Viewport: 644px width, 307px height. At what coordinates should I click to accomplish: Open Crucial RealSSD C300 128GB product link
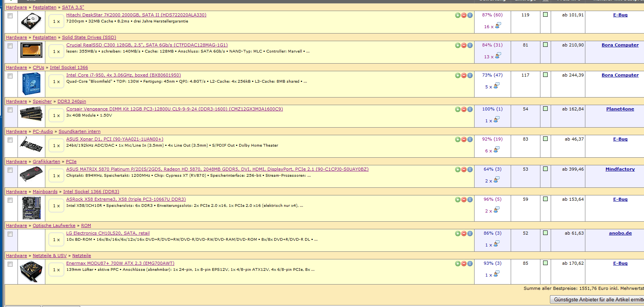(147, 45)
